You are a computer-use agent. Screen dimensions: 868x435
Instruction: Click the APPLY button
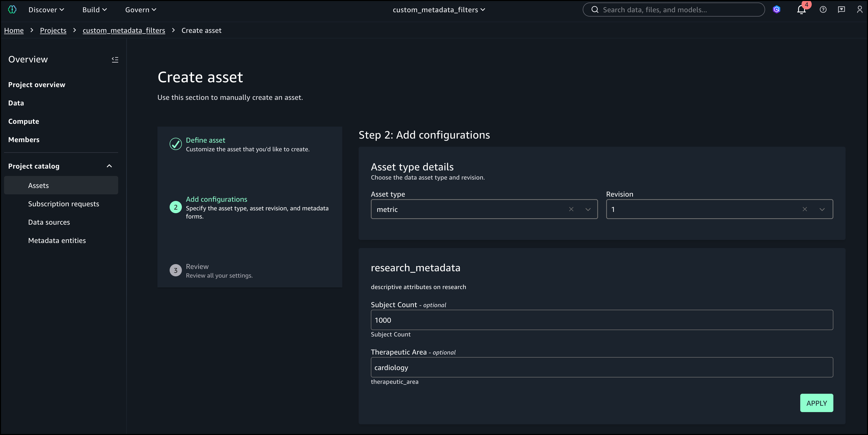coord(817,403)
